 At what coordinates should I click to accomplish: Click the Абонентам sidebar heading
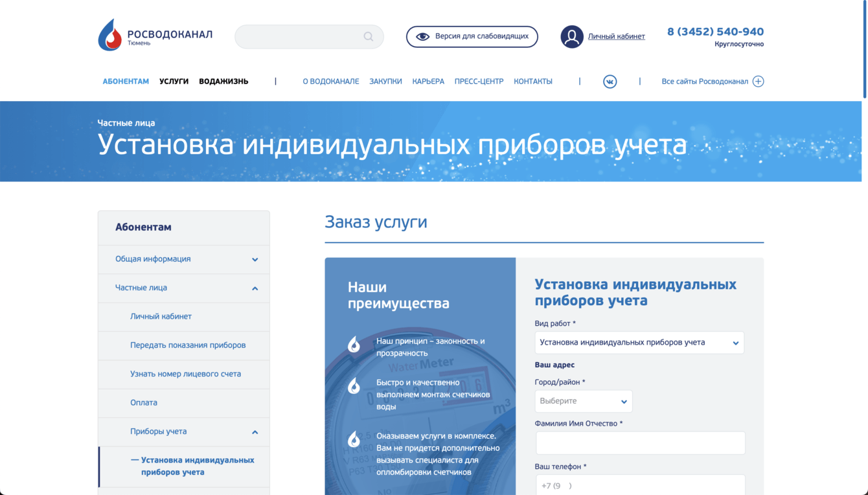(143, 227)
